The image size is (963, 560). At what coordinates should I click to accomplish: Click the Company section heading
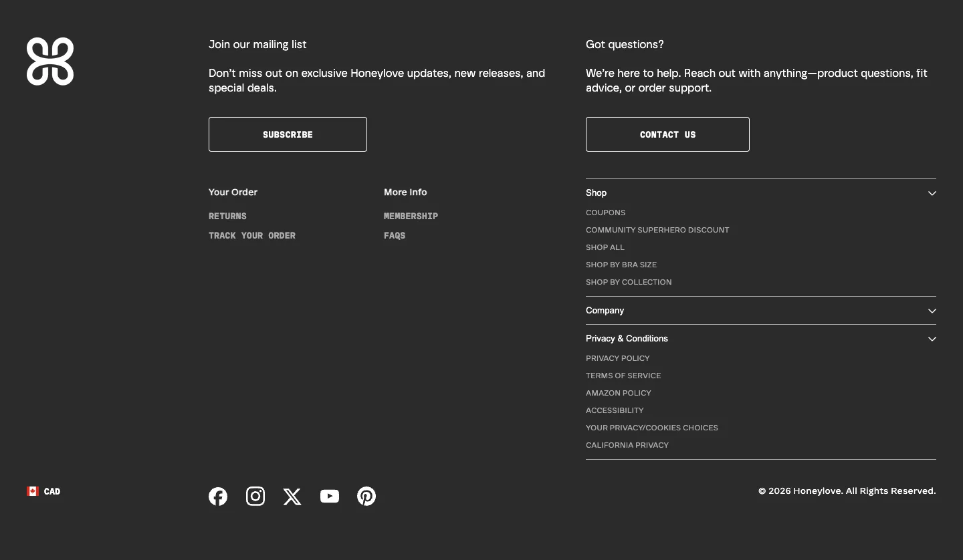point(605,310)
